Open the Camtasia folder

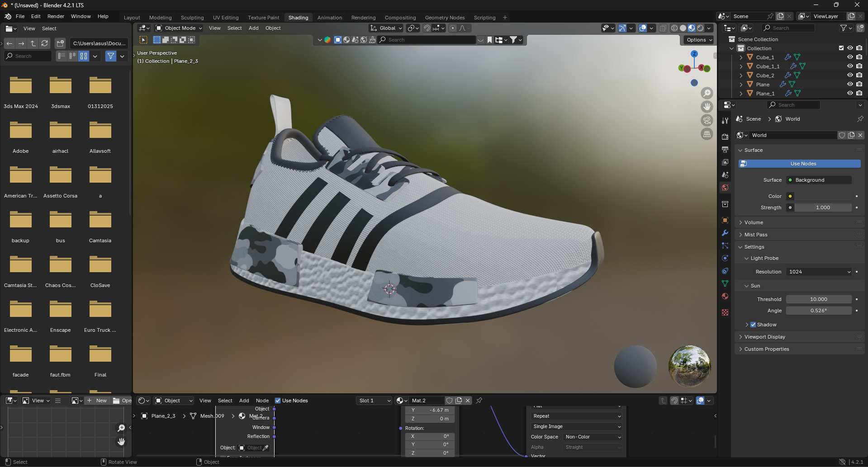coord(100,226)
